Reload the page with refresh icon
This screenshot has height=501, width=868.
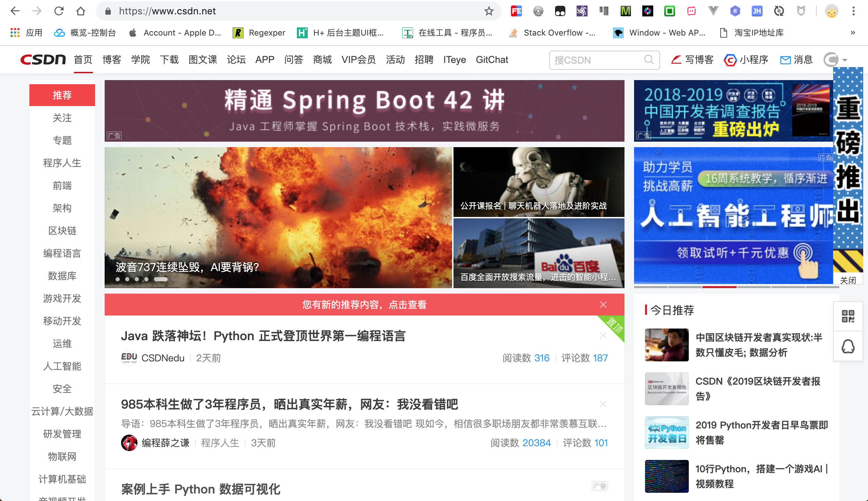coord(59,11)
